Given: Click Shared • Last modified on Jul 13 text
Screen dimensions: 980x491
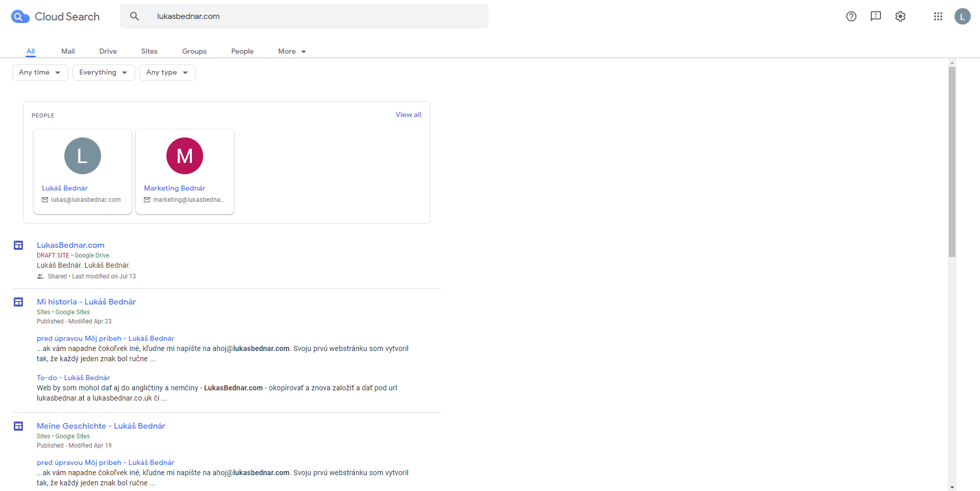Looking at the screenshot, I should (x=92, y=276).
